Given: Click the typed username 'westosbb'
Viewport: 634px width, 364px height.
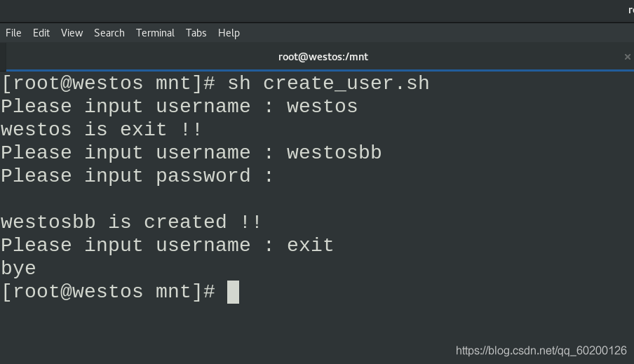Looking at the screenshot, I should click(x=334, y=153).
